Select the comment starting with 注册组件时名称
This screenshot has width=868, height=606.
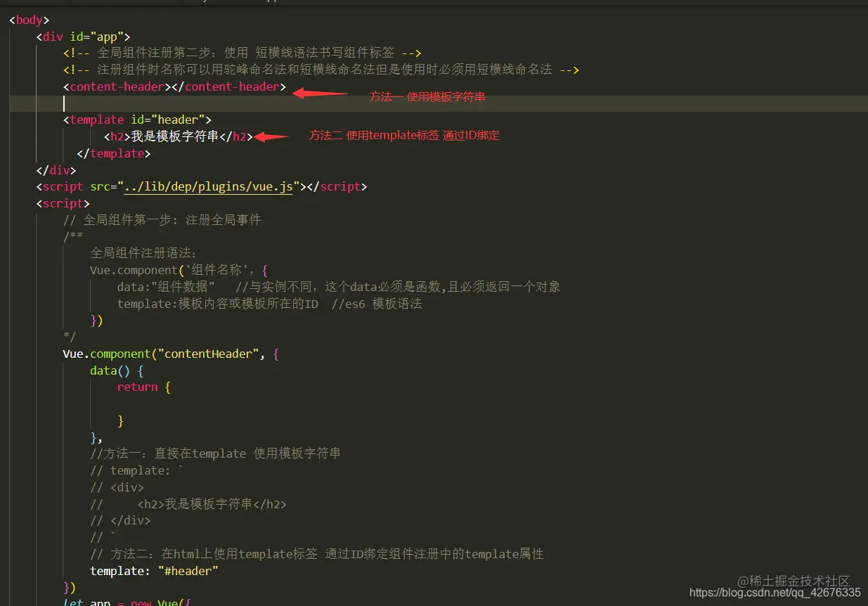point(320,70)
